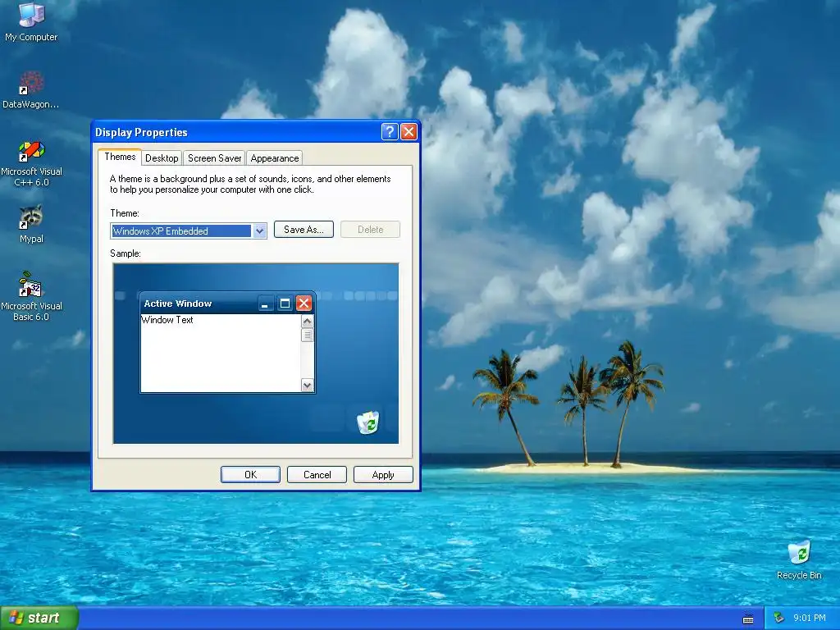Click the Save As... button

point(304,230)
